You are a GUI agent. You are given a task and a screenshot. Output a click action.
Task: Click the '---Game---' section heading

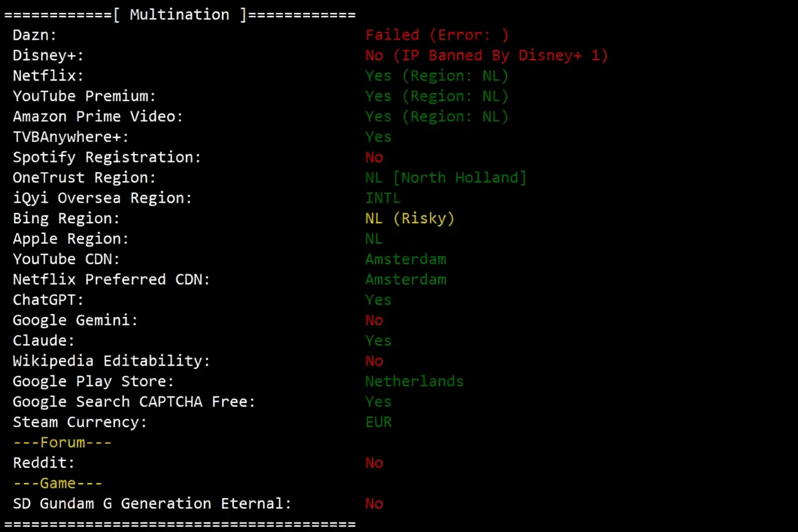tap(58, 484)
